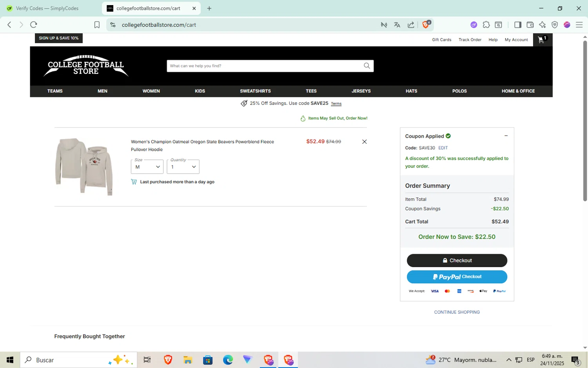Open Terms link for SAVE25 offer
This screenshot has height=368, width=588.
click(336, 104)
